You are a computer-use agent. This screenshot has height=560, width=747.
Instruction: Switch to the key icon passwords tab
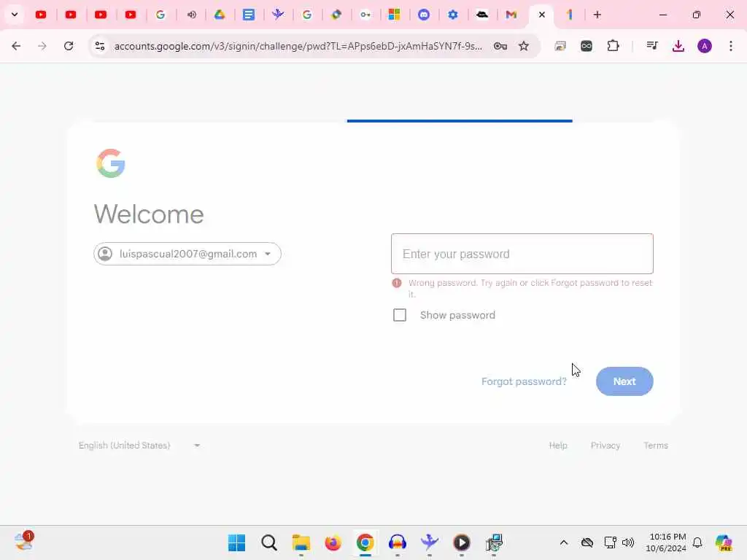tap(365, 15)
